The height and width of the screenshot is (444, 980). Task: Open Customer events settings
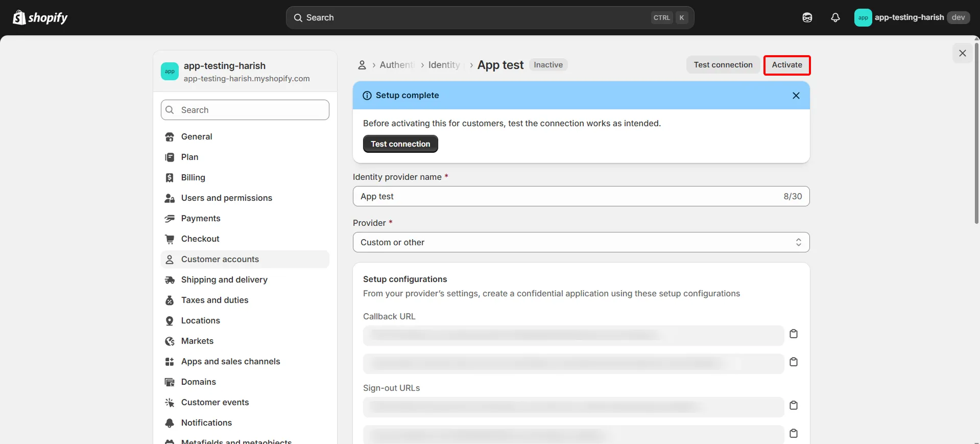click(245, 402)
